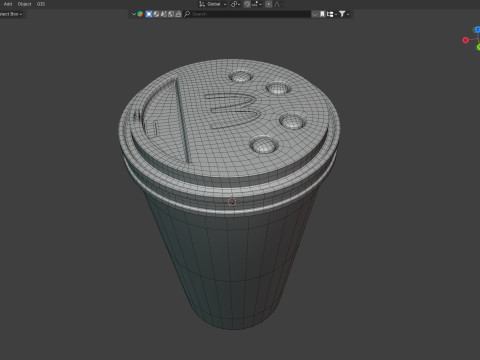Open the Add menu
The height and width of the screenshot is (360, 480).
tap(8, 4)
